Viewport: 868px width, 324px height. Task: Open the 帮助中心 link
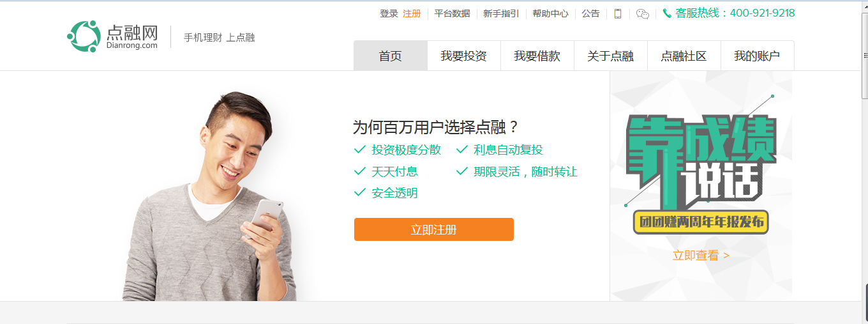[x=550, y=13]
